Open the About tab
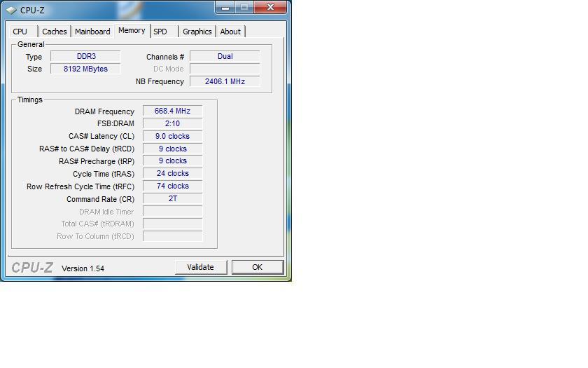The width and height of the screenshot is (588, 368). [230, 32]
